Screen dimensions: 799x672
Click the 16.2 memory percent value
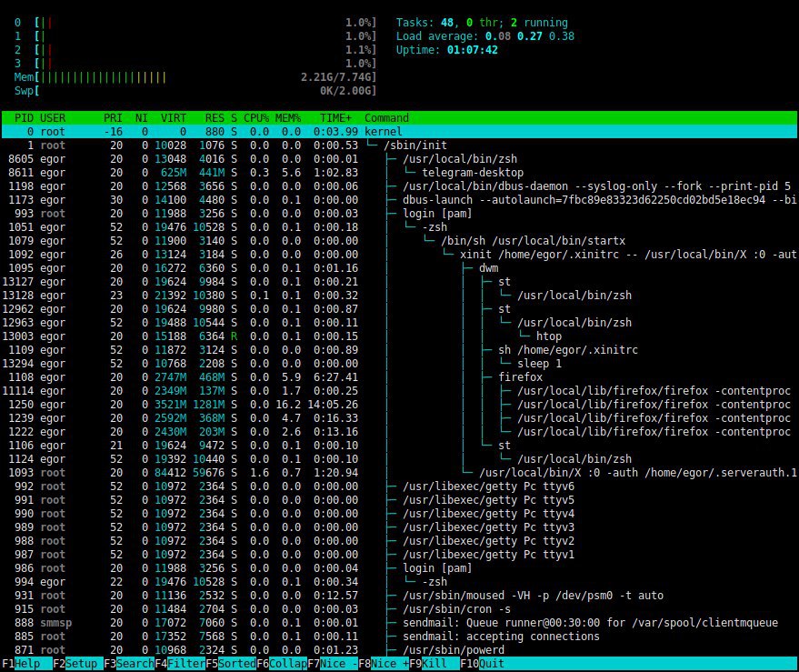tap(288, 405)
